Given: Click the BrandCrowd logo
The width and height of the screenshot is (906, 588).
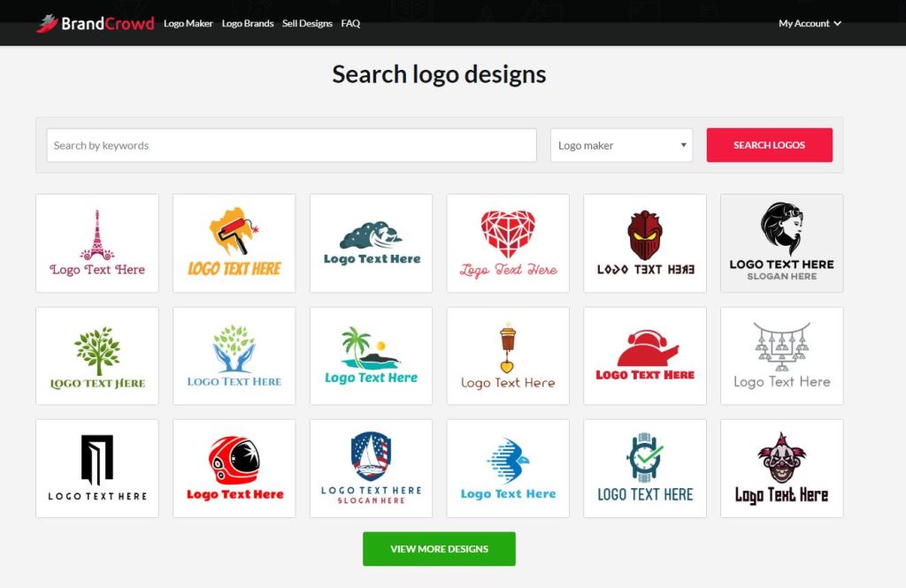Looking at the screenshot, I should [x=96, y=24].
